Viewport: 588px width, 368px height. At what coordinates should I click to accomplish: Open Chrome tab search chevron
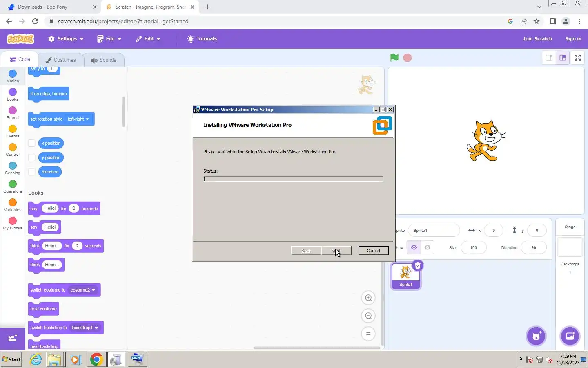pos(539,7)
